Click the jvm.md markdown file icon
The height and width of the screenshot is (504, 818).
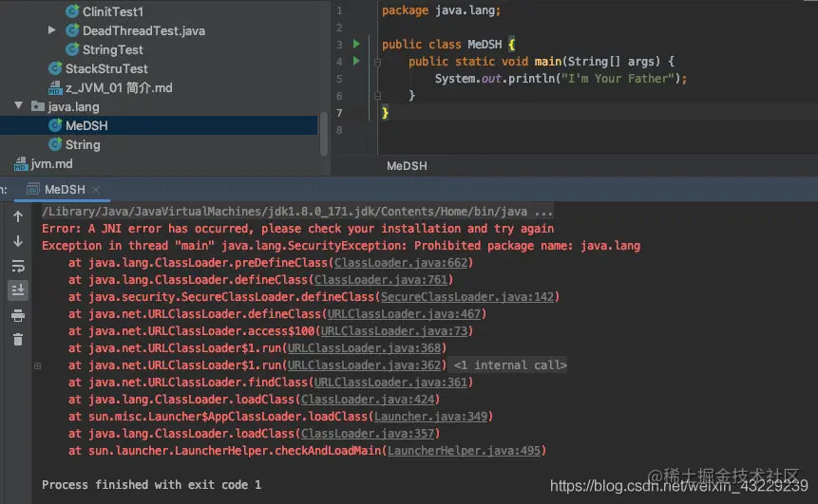[x=20, y=163]
